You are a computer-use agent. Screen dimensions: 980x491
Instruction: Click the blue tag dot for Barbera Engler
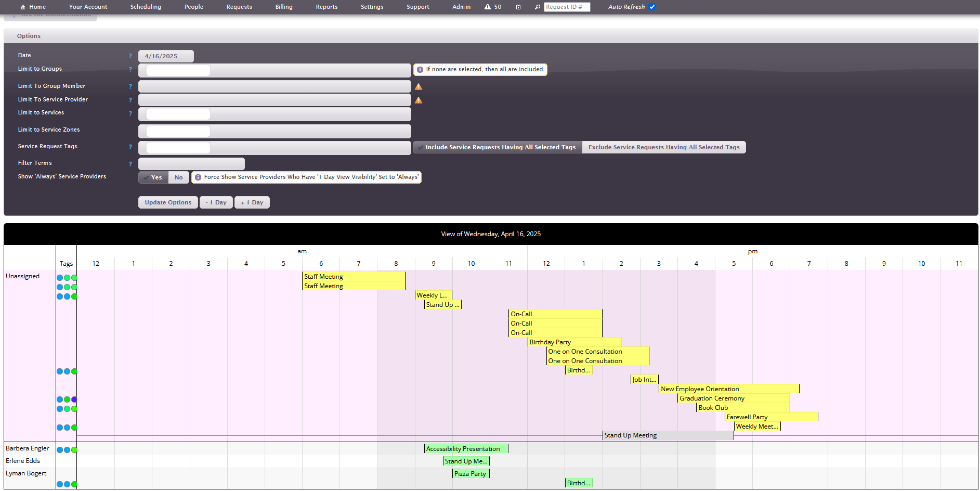pos(60,450)
